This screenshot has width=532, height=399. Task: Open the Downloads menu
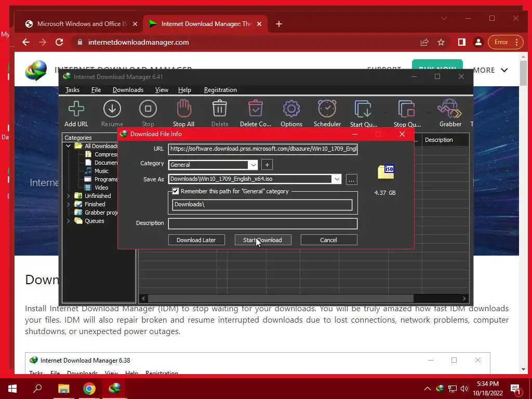[x=128, y=90]
